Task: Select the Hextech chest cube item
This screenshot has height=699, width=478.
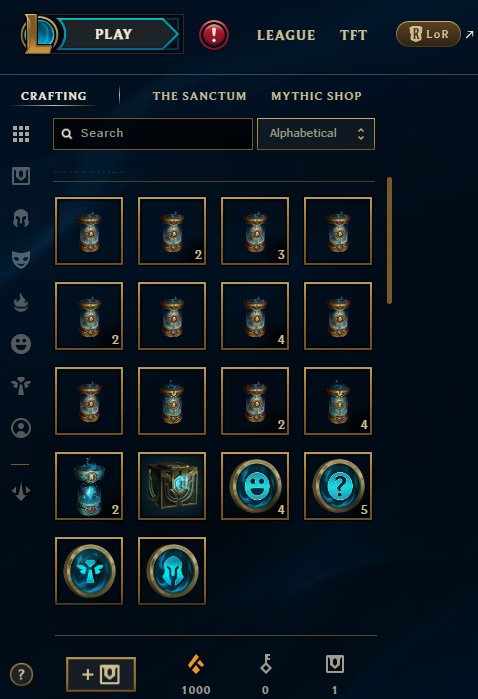Action: pos(172,486)
